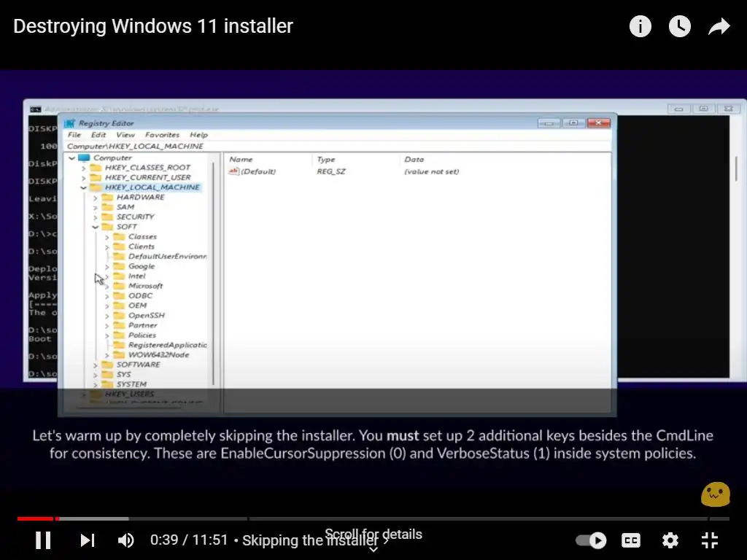Open the Skipping the installer chapter list
The height and width of the screenshot is (560, 747).
[315, 540]
